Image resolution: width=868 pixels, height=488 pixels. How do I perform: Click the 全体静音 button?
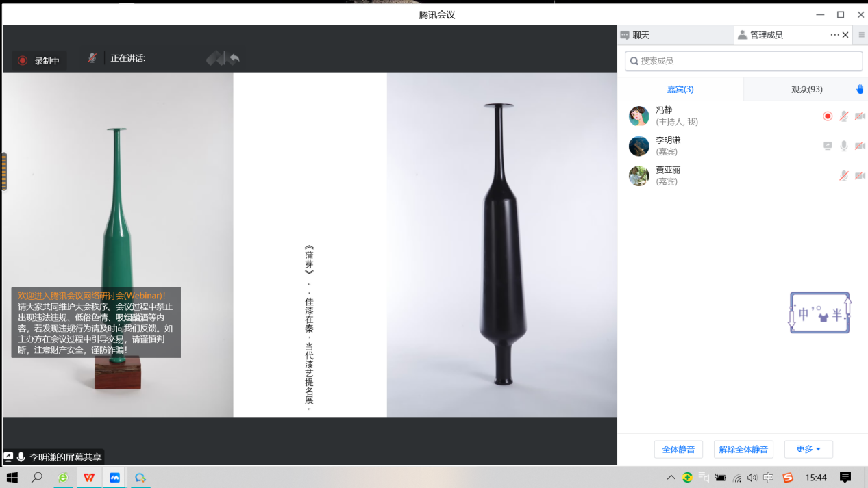click(x=678, y=449)
